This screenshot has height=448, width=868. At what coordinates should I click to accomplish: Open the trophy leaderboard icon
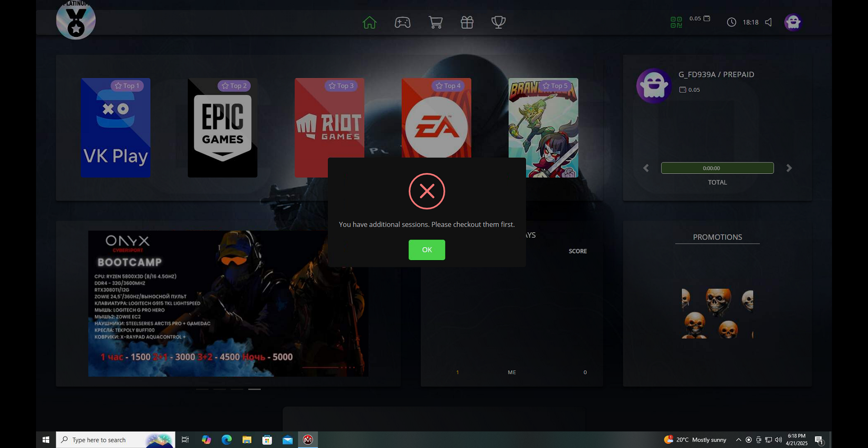[x=498, y=22]
